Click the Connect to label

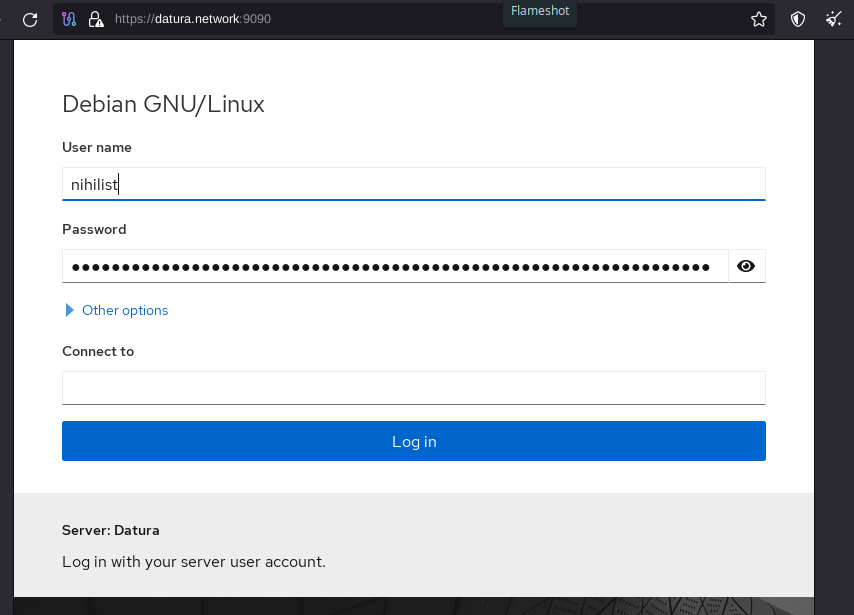tap(98, 351)
